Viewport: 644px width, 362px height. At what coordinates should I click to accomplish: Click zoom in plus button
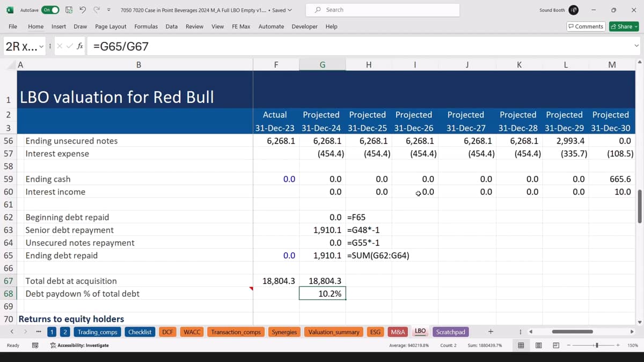tap(619, 345)
